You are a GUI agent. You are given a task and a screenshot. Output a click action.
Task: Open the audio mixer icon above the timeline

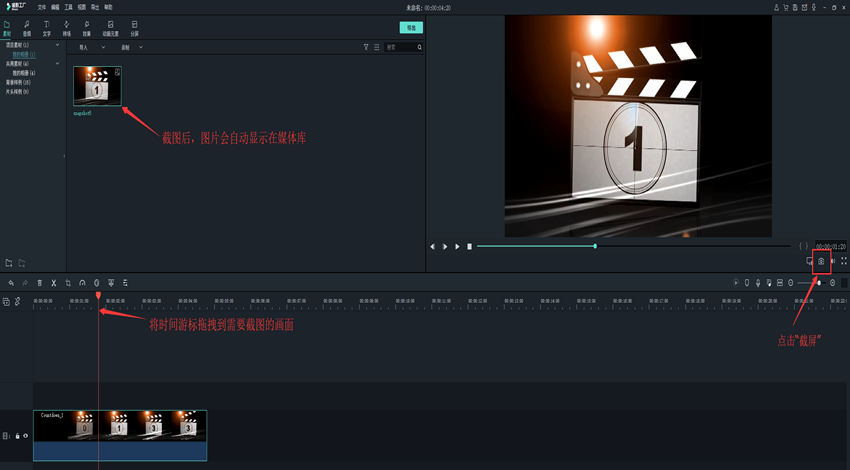pyautogui.click(x=769, y=283)
